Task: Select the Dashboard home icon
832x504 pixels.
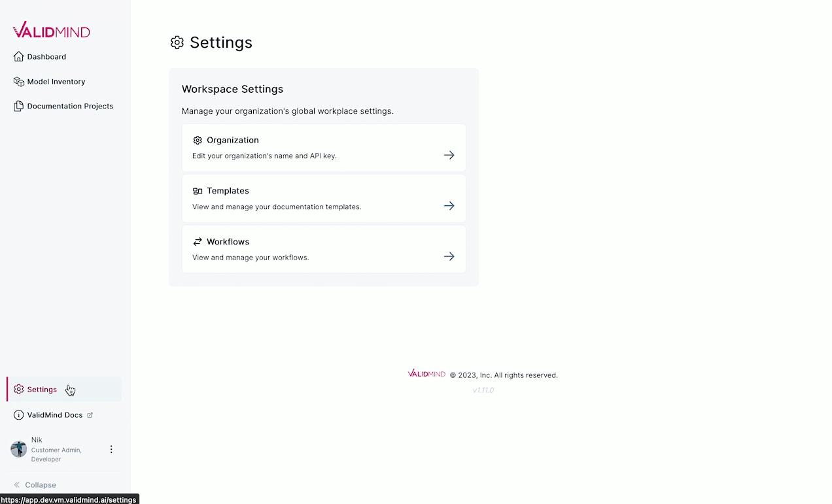Action: (18, 56)
